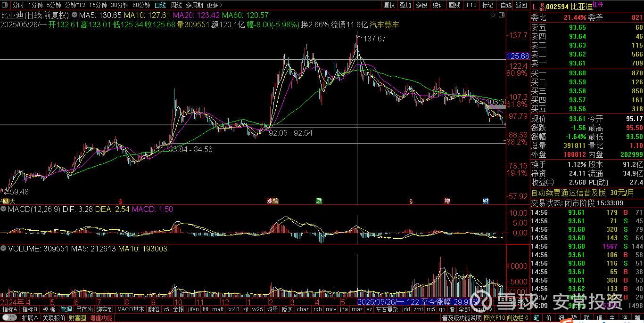Switch to the 5分钟 period tab
644x323 pixels.
(54, 5)
